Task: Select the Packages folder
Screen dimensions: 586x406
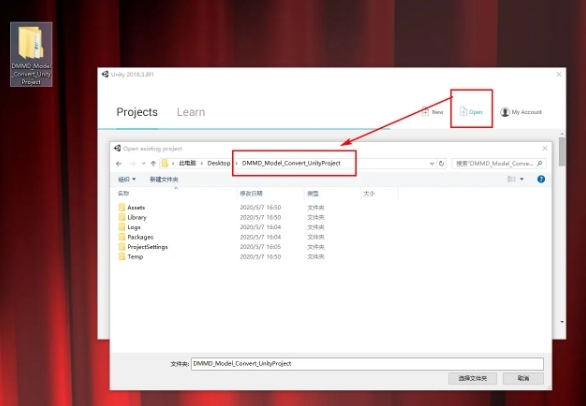Action: click(140, 237)
